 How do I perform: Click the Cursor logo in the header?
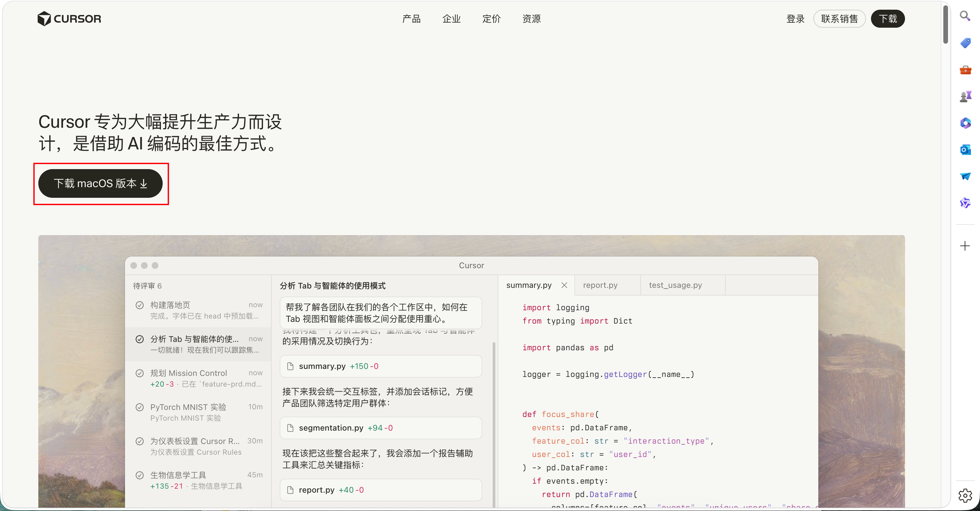[x=69, y=18]
